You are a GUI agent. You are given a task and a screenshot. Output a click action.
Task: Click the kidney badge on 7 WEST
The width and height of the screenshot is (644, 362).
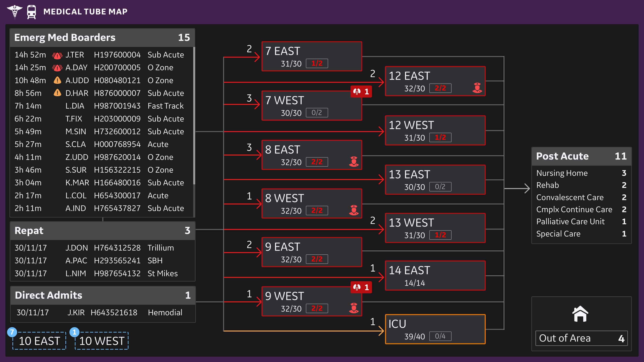coord(361,92)
